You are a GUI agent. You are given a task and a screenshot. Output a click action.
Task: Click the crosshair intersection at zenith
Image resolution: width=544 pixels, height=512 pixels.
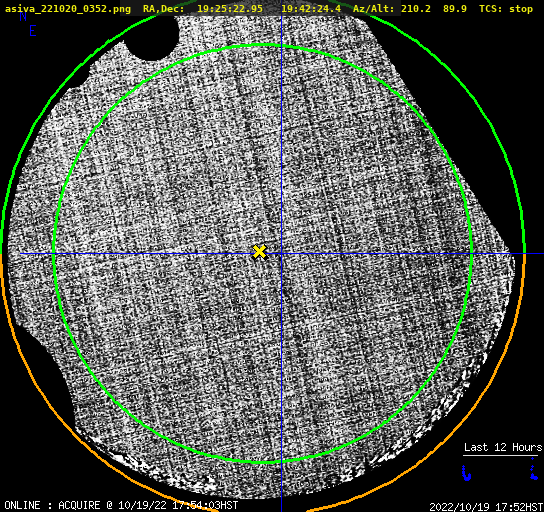point(281,254)
